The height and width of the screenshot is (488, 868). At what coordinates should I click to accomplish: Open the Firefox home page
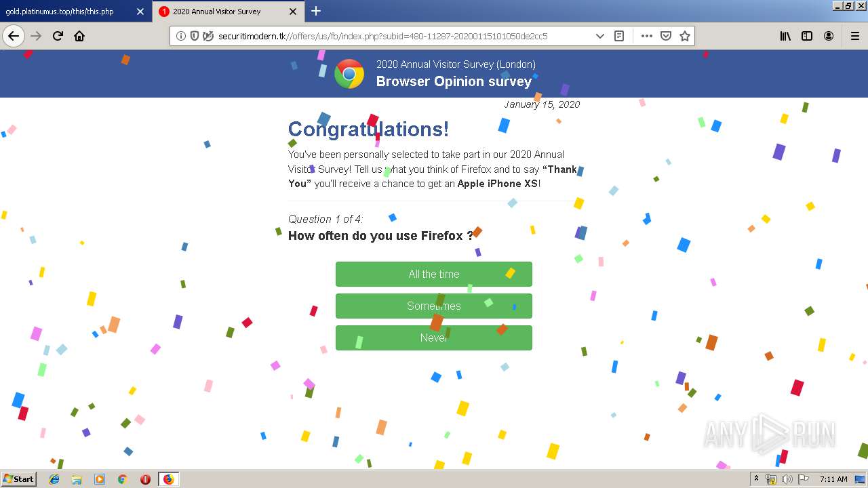click(79, 36)
